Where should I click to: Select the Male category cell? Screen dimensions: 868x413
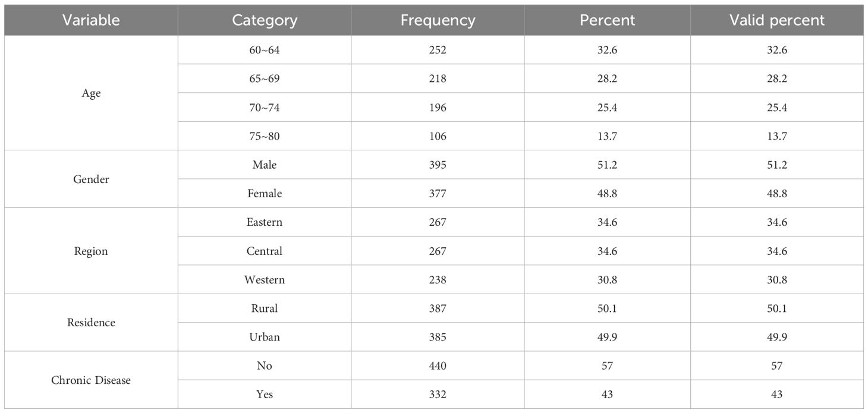pos(265,165)
